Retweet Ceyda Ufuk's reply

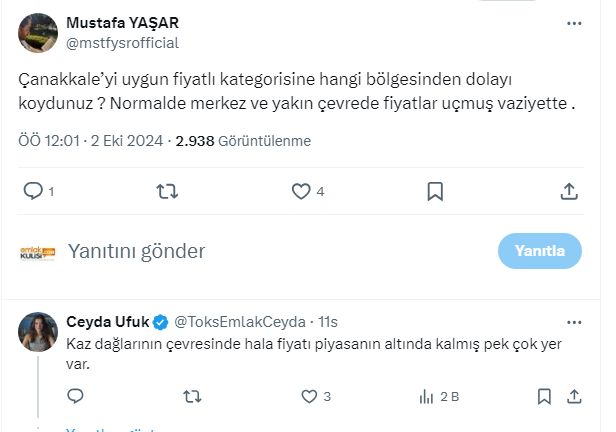(192, 397)
